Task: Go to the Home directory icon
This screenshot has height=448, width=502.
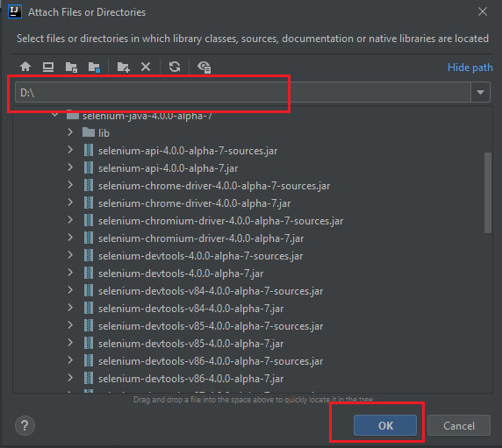Action: pos(25,68)
